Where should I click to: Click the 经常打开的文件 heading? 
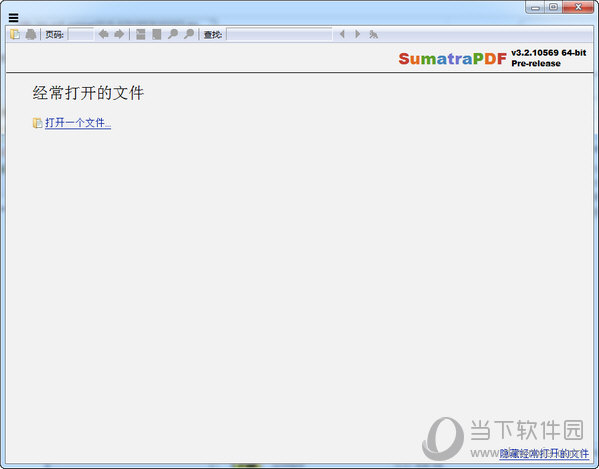pyautogui.click(x=88, y=93)
